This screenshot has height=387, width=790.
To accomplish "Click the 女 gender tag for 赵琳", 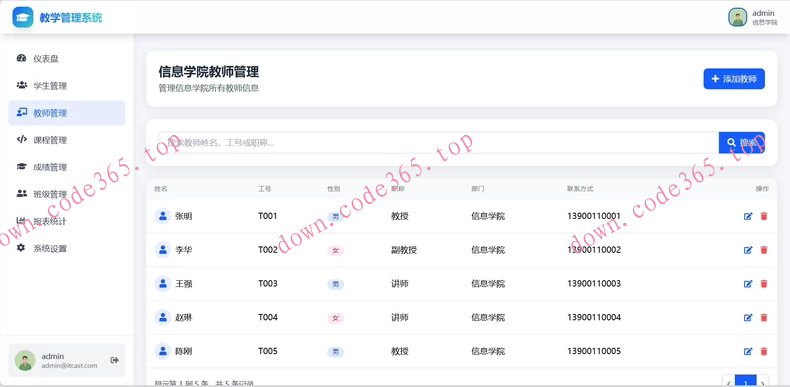I will (x=336, y=318).
